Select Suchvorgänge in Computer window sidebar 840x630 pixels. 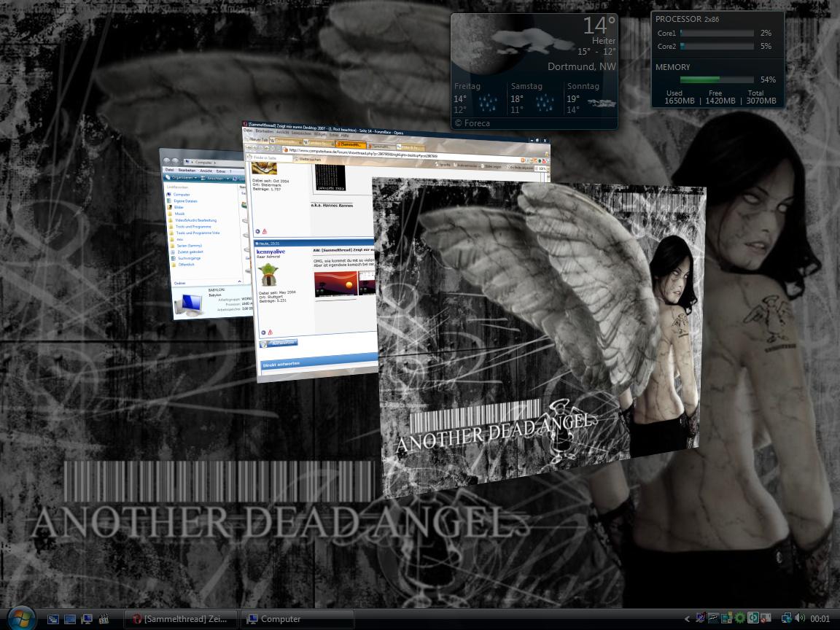click(x=190, y=258)
